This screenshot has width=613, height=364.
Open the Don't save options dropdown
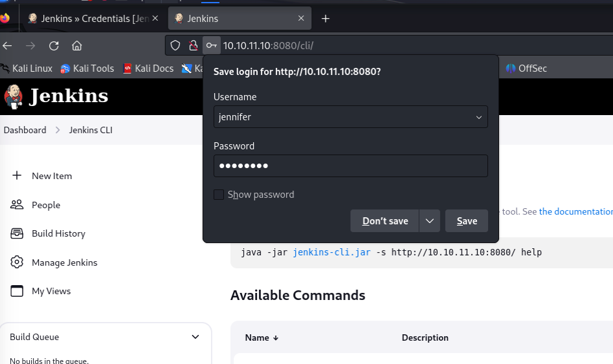430,221
